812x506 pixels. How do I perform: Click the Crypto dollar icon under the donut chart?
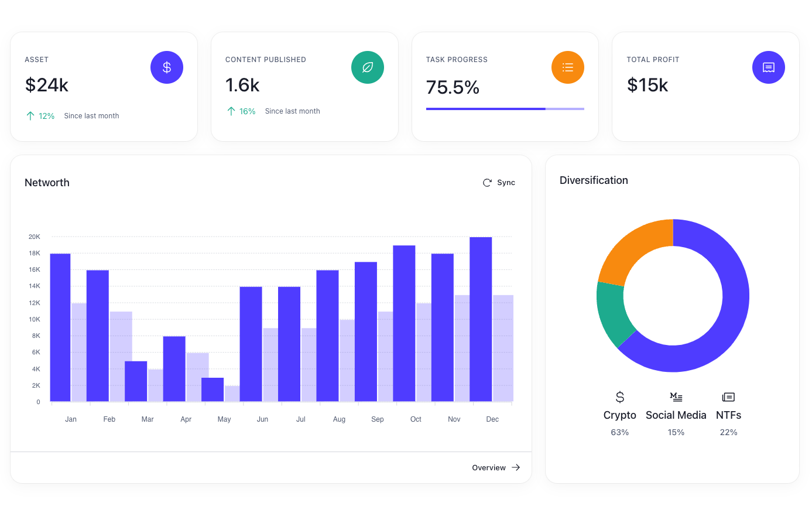click(620, 397)
